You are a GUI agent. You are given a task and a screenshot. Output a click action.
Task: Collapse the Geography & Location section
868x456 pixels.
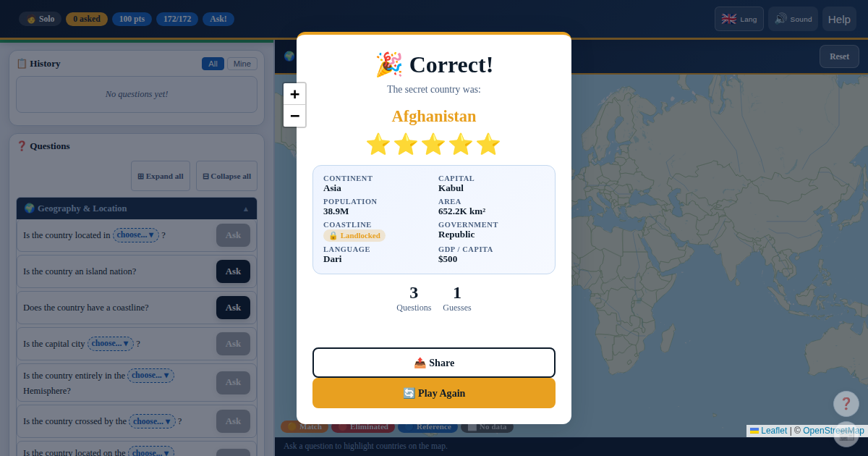click(x=137, y=208)
